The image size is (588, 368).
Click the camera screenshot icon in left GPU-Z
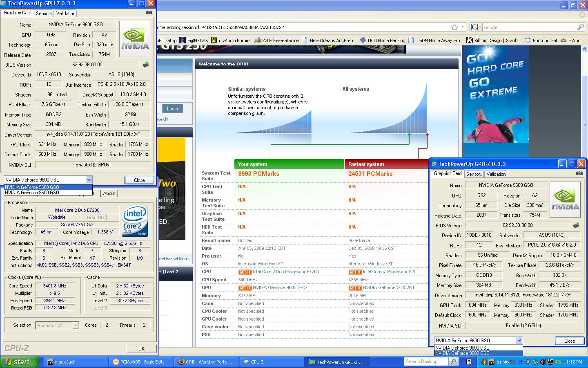tap(149, 13)
